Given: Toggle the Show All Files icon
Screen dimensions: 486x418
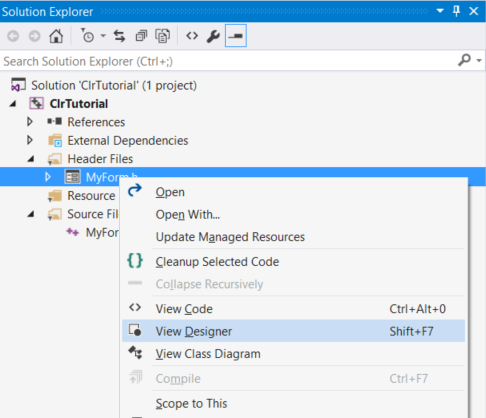Looking at the screenshot, I should click(163, 36).
